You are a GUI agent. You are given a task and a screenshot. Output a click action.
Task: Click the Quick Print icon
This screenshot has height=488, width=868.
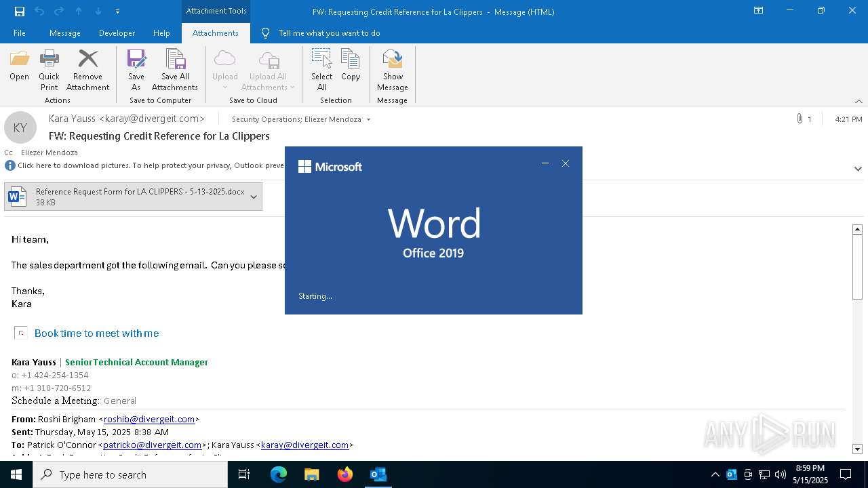click(x=49, y=70)
